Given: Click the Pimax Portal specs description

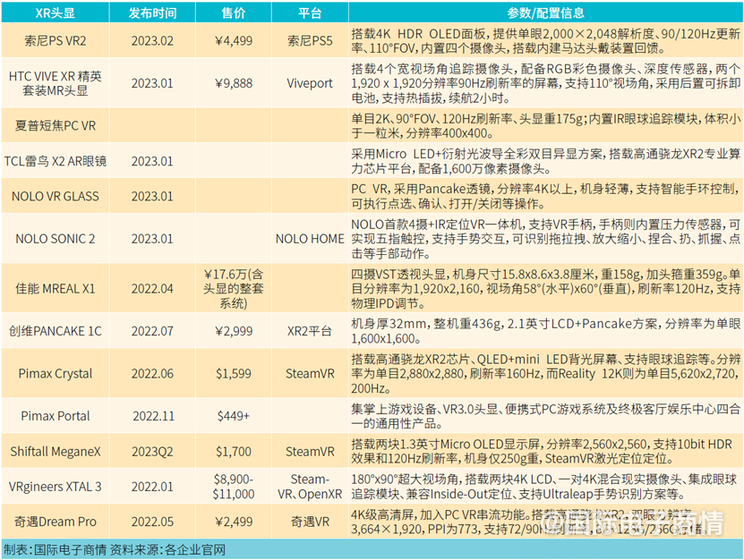Looking at the screenshot, I should (545, 416).
